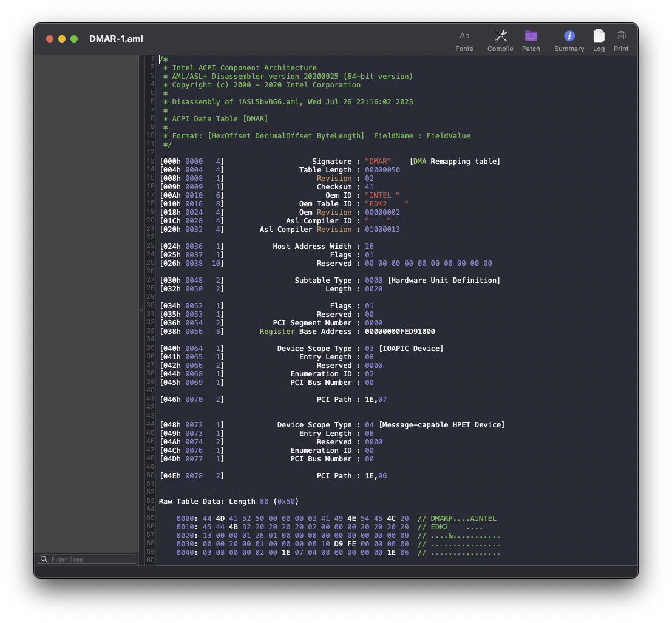Open the compiler Log
The height and width of the screenshot is (623, 672).
[599, 39]
